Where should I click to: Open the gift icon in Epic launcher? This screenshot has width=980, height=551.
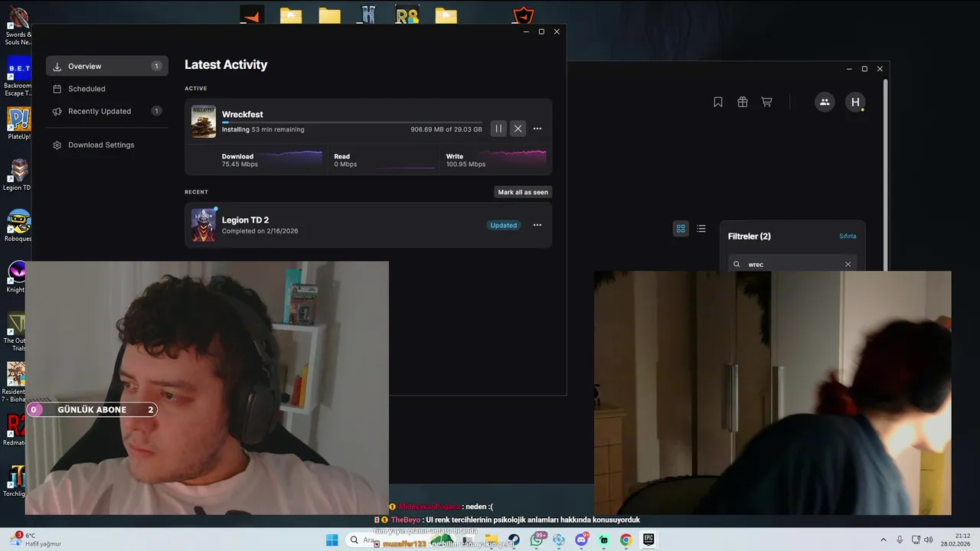(742, 102)
